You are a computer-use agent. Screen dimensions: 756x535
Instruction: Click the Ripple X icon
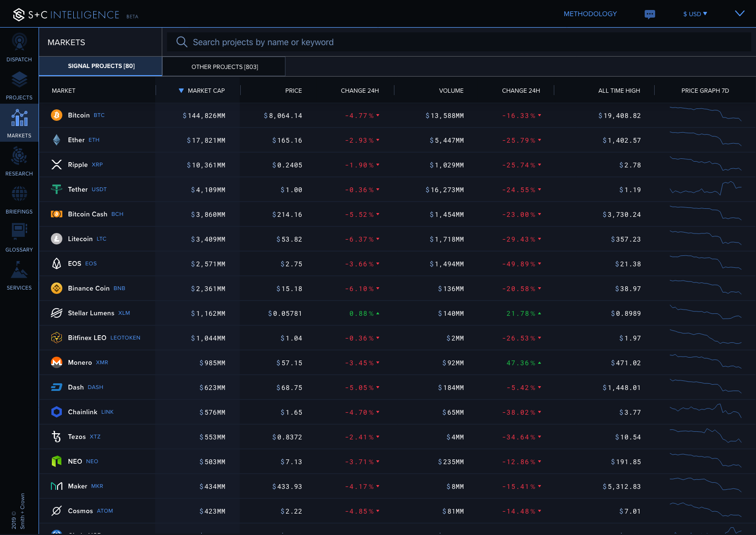click(x=57, y=165)
